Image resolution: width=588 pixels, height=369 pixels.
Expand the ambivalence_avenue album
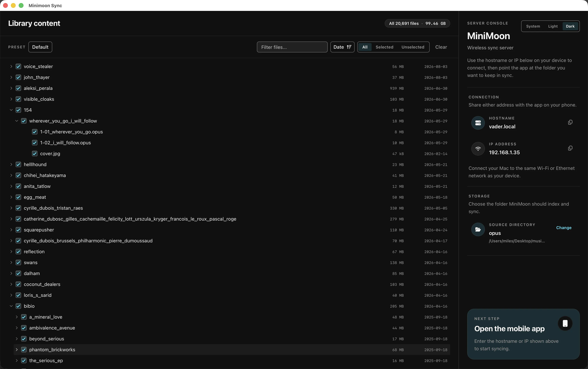pyautogui.click(x=17, y=328)
